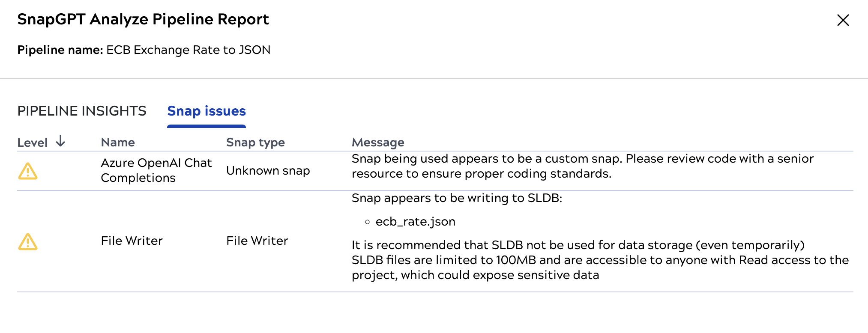Click the descending sort indicator in Level column
This screenshot has width=868, height=333.
coord(61,141)
